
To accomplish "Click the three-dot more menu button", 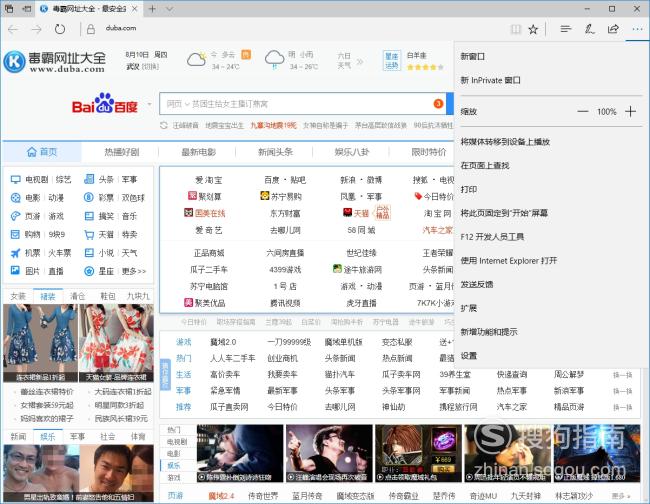I will point(637,29).
